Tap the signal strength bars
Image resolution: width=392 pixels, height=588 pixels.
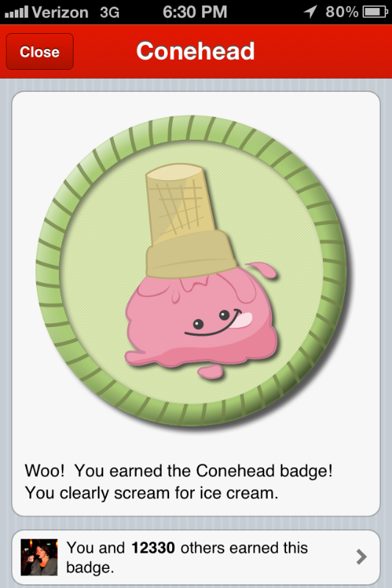point(16,12)
